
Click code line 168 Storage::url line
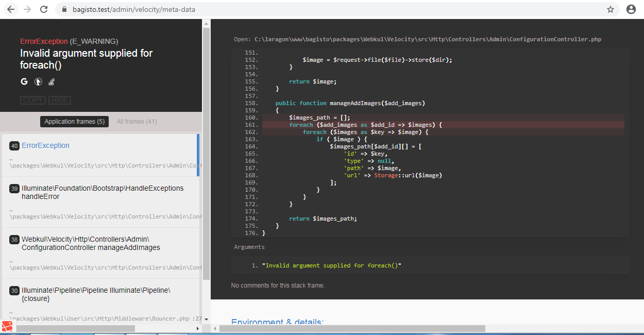(393, 175)
